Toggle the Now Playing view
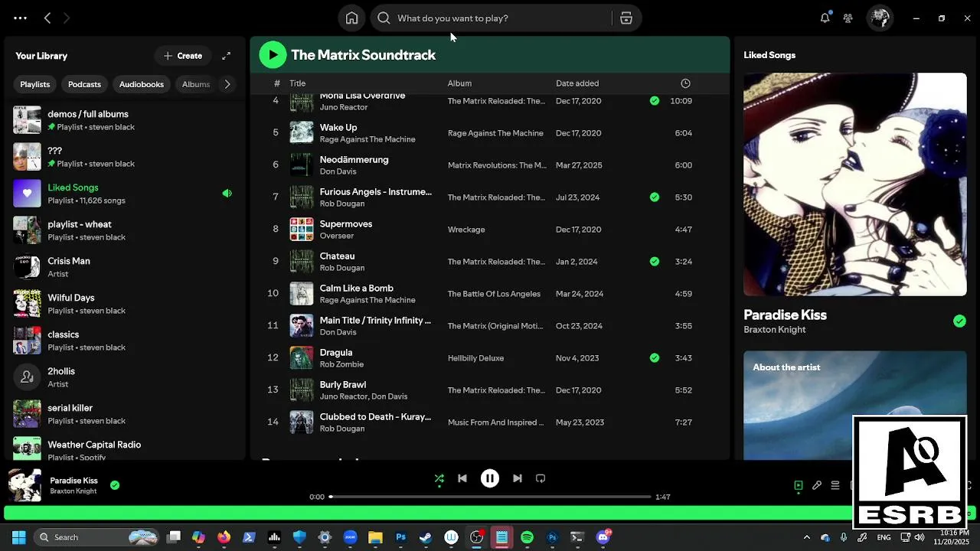 tap(799, 485)
